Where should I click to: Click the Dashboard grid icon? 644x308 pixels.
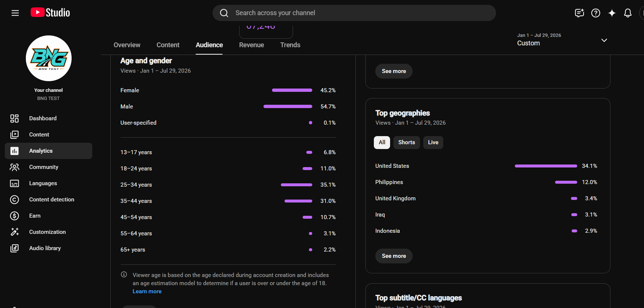tap(14, 118)
